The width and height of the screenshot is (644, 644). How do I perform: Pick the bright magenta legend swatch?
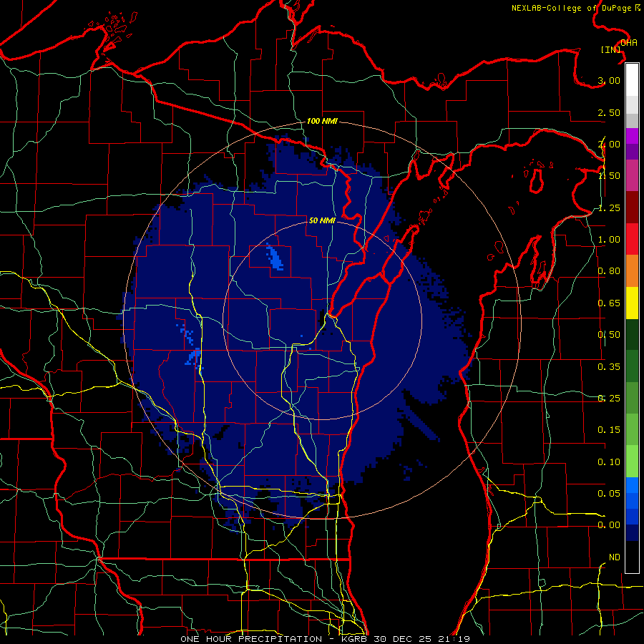coord(632,136)
